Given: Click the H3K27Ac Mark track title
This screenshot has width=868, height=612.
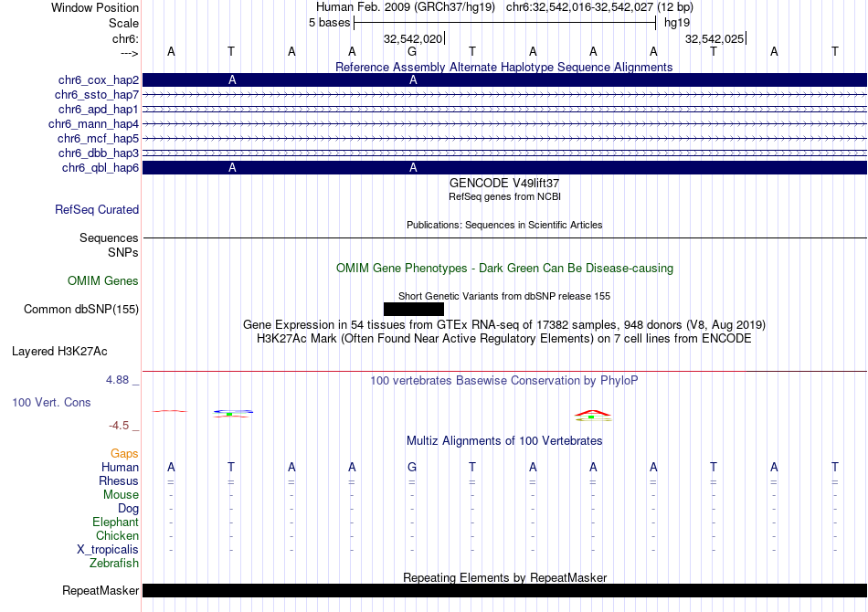Looking at the screenshot, I should pos(504,339).
